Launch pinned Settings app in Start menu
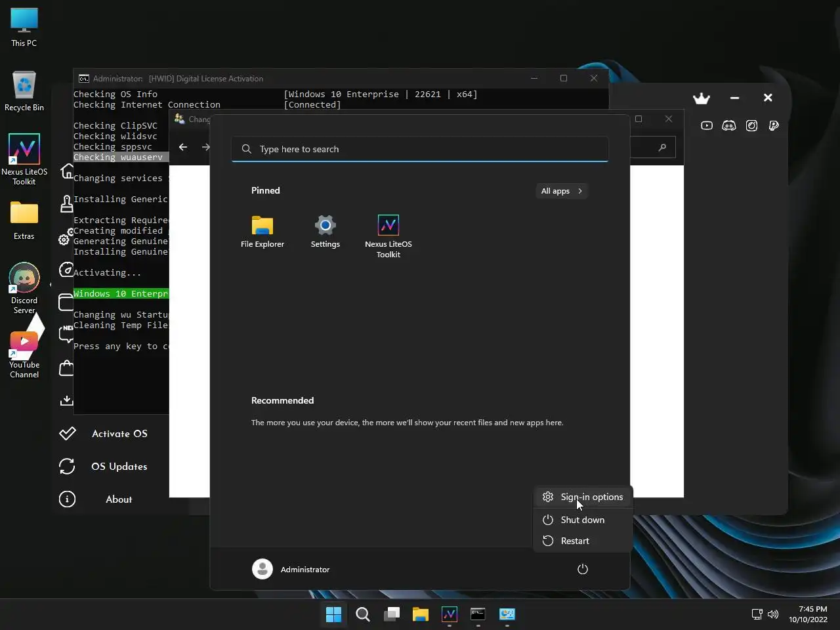Image resolution: width=840 pixels, height=630 pixels. point(325,232)
